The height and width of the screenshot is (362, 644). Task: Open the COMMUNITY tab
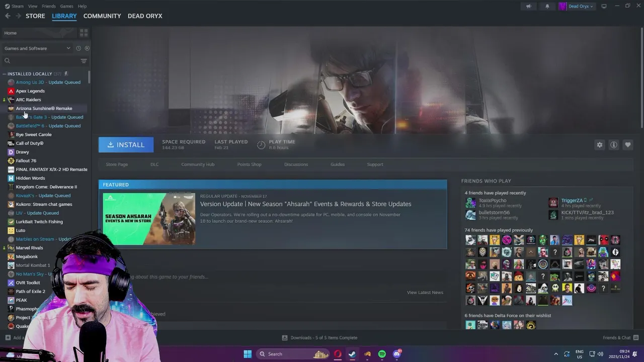tap(102, 16)
